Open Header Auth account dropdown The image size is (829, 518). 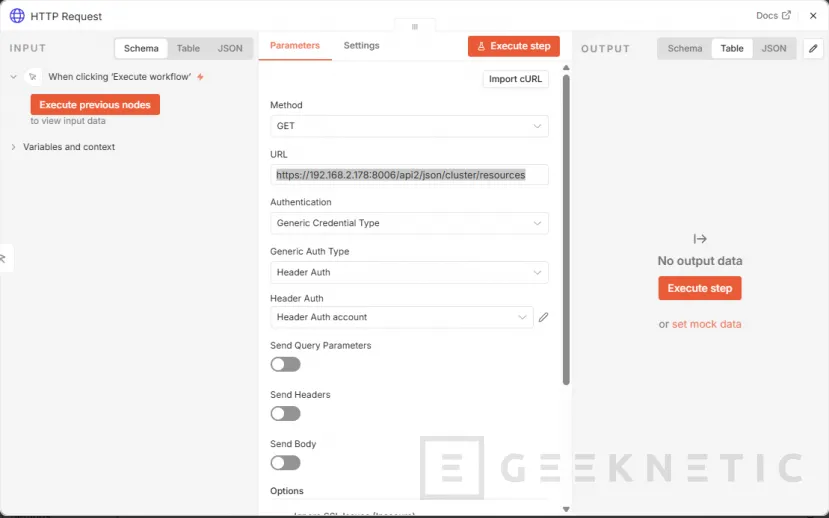[x=402, y=317]
